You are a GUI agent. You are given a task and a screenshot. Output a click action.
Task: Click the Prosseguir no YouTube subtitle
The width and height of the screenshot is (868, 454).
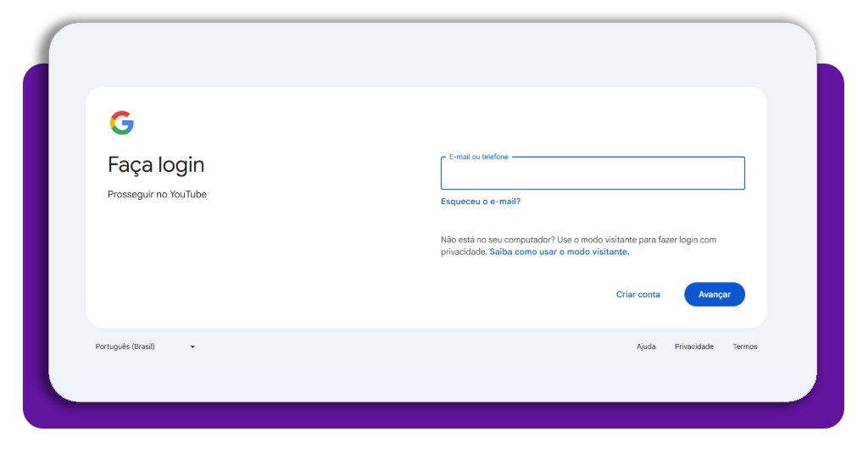(157, 195)
